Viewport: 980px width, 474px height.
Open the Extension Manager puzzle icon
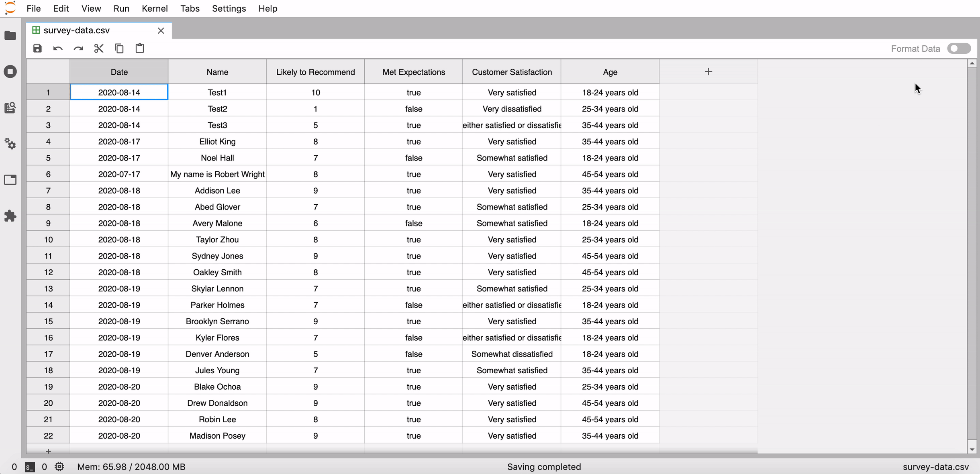click(10, 216)
